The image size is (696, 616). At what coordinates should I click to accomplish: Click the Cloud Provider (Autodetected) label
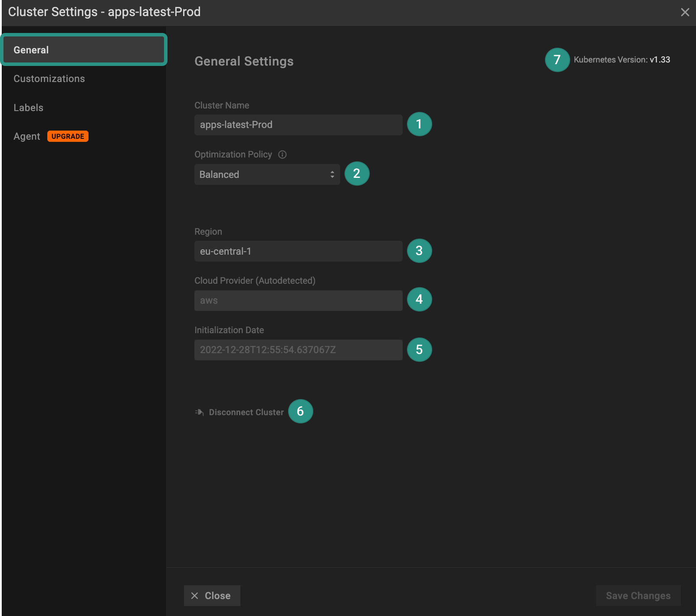255,281
